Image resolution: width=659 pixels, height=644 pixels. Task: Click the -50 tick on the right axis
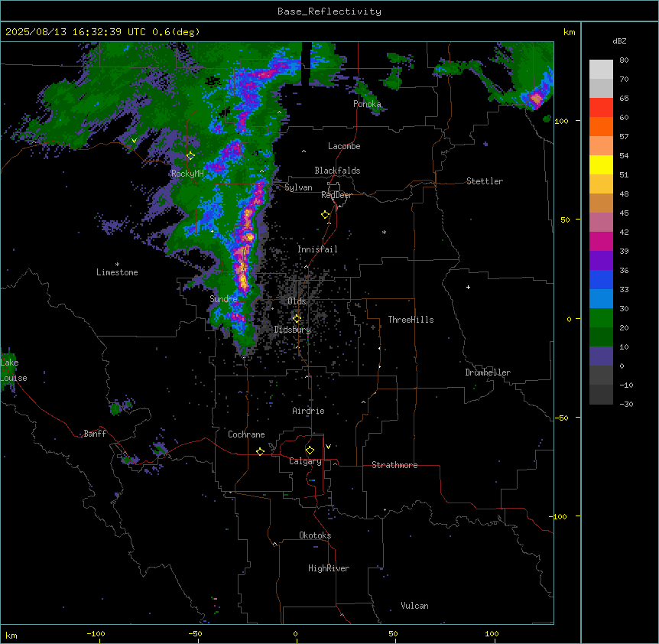561,418
